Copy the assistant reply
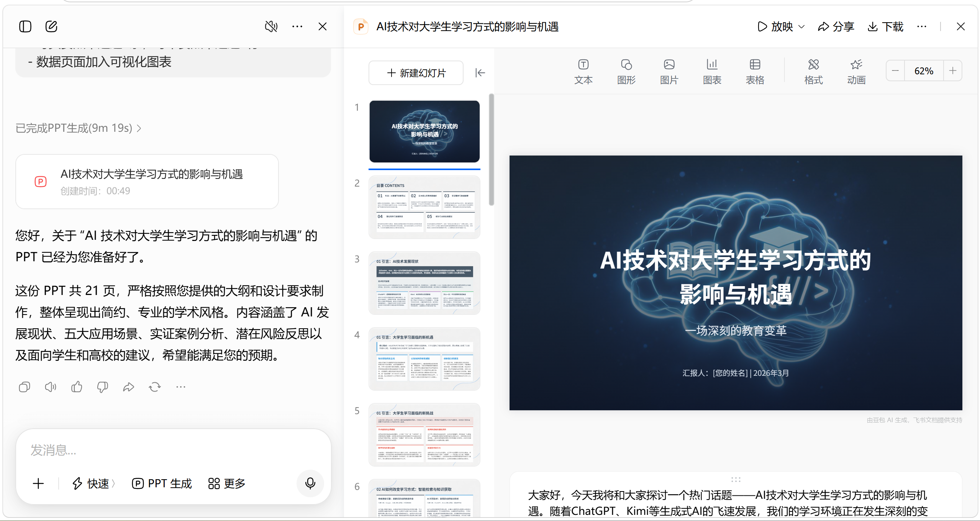 [25, 387]
